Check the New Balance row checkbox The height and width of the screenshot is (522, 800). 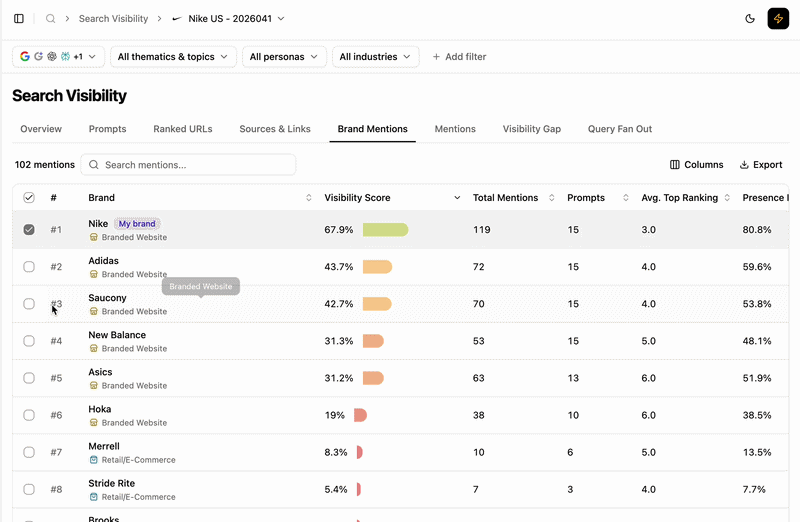pyautogui.click(x=29, y=341)
